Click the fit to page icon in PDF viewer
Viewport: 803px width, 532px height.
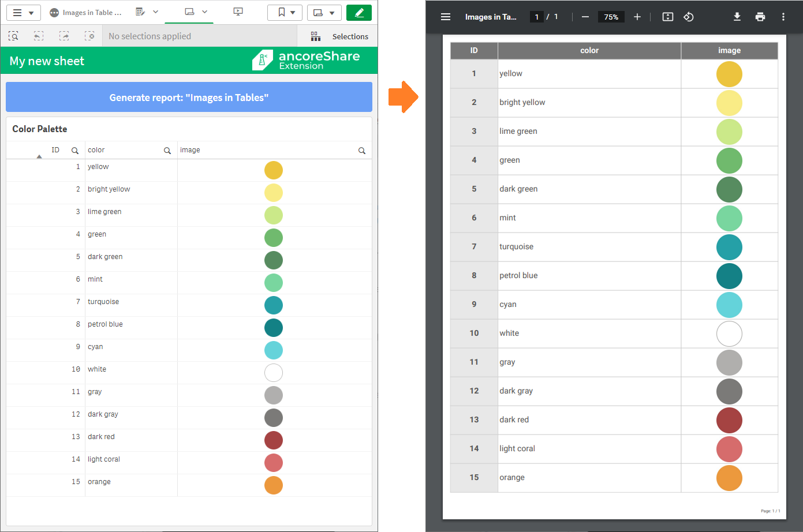pyautogui.click(x=668, y=17)
